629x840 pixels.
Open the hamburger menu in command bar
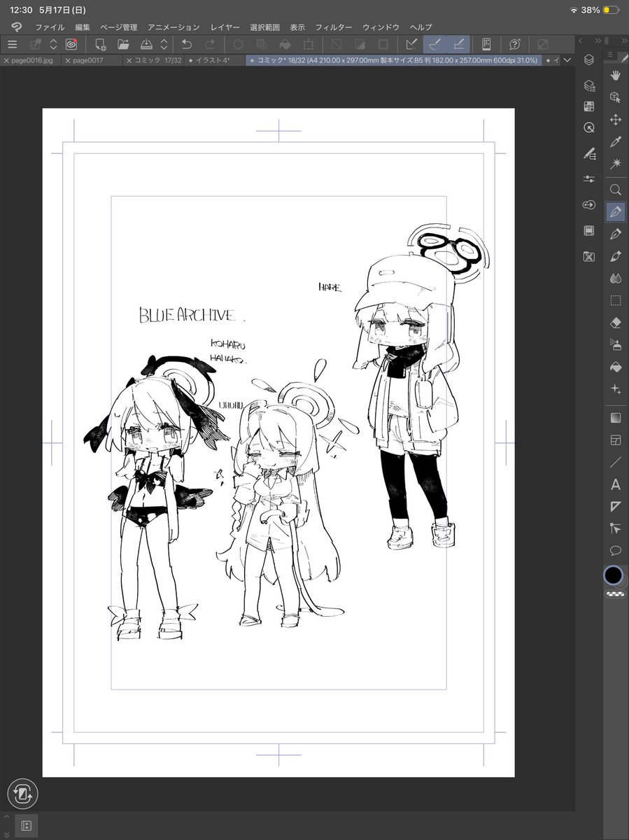click(12, 44)
